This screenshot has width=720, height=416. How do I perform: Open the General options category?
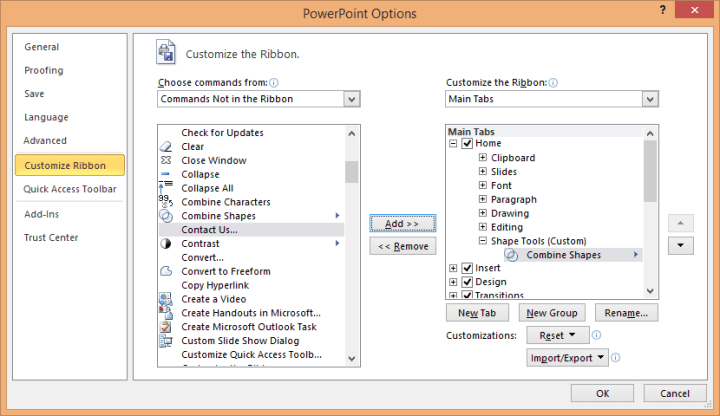[42, 47]
